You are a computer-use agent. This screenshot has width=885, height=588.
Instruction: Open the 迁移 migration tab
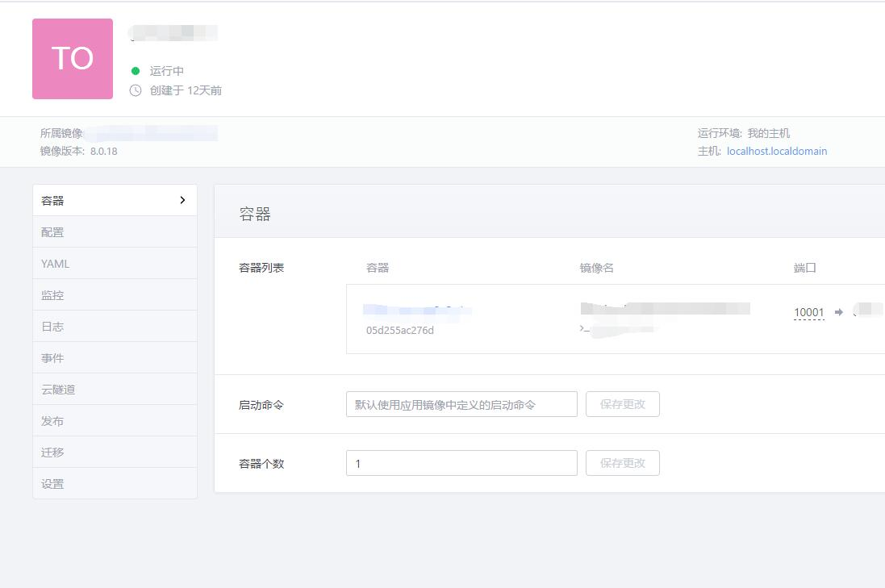point(115,452)
